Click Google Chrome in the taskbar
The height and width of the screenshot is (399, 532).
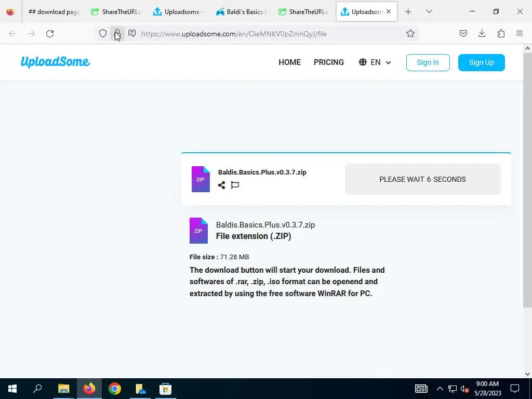[115, 389]
